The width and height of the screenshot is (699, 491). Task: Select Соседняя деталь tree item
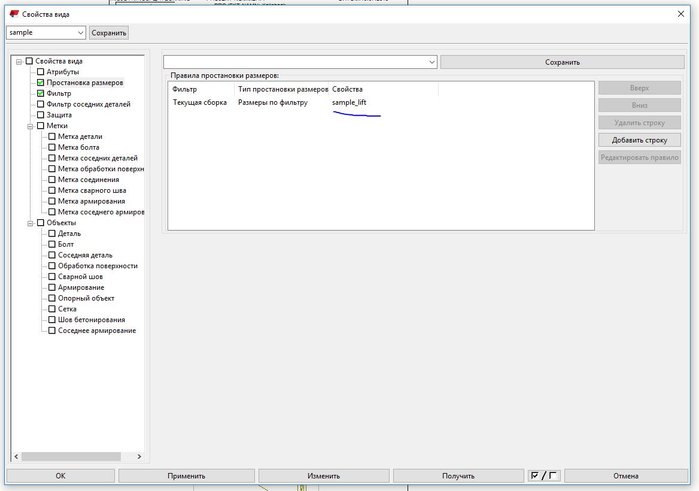pyautogui.click(x=85, y=255)
